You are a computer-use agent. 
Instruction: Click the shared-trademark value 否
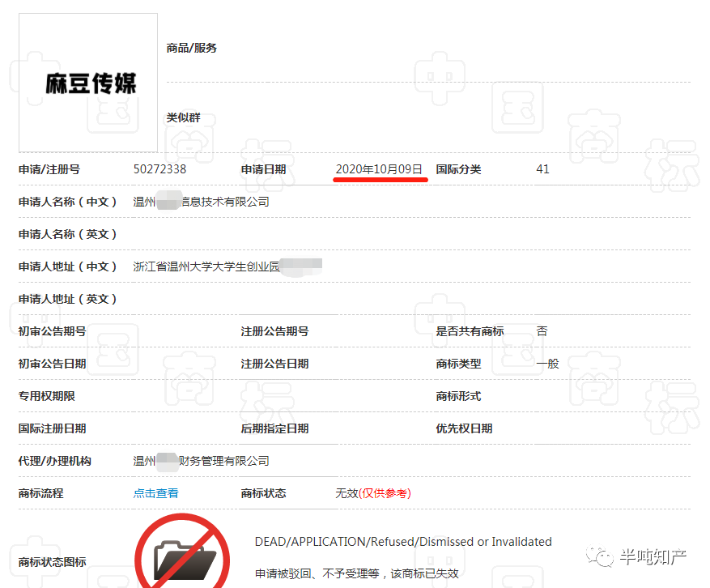[542, 331]
